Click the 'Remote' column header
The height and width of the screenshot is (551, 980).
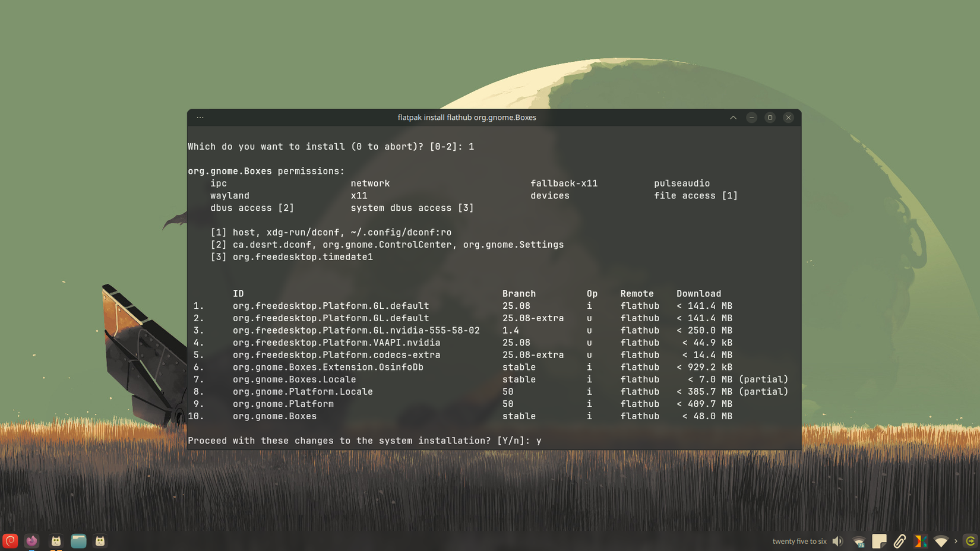[637, 294]
